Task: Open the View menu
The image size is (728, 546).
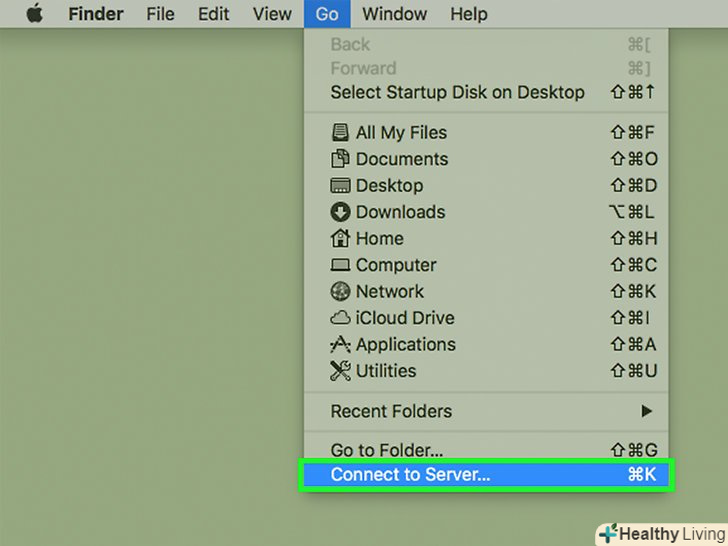Action: click(x=272, y=14)
